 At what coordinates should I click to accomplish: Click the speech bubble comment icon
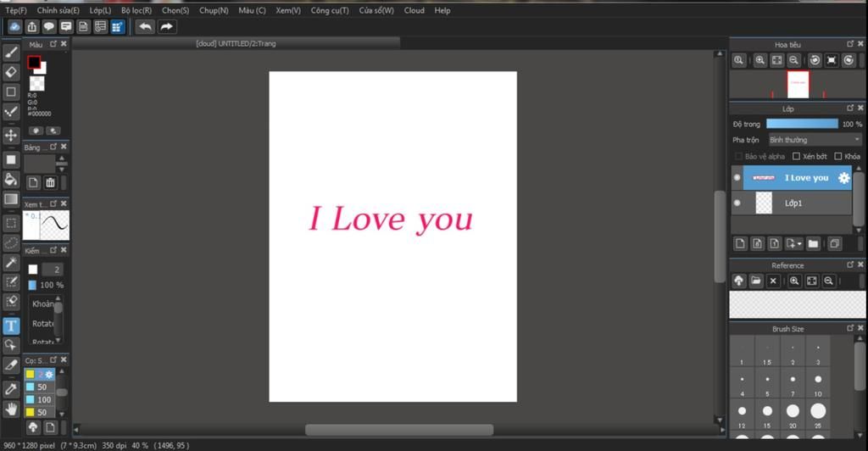coord(49,26)
